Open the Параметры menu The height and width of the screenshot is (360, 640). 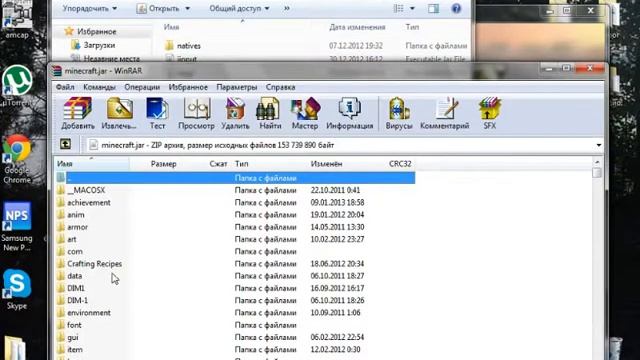237,87
